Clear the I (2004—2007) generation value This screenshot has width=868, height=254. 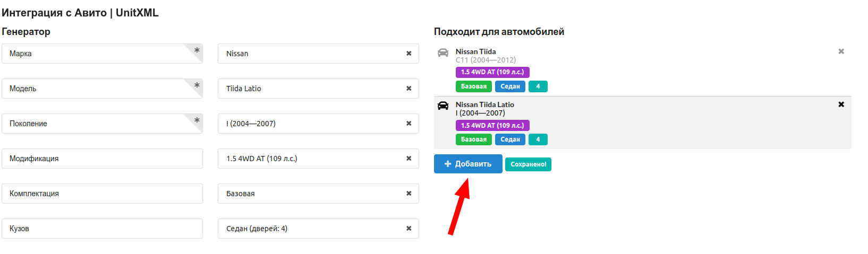409,124
